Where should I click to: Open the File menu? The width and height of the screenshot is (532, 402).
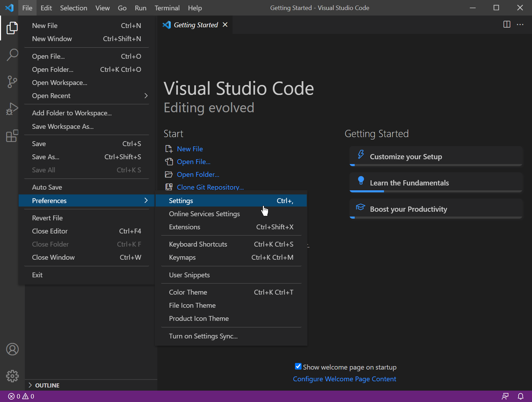27,8
